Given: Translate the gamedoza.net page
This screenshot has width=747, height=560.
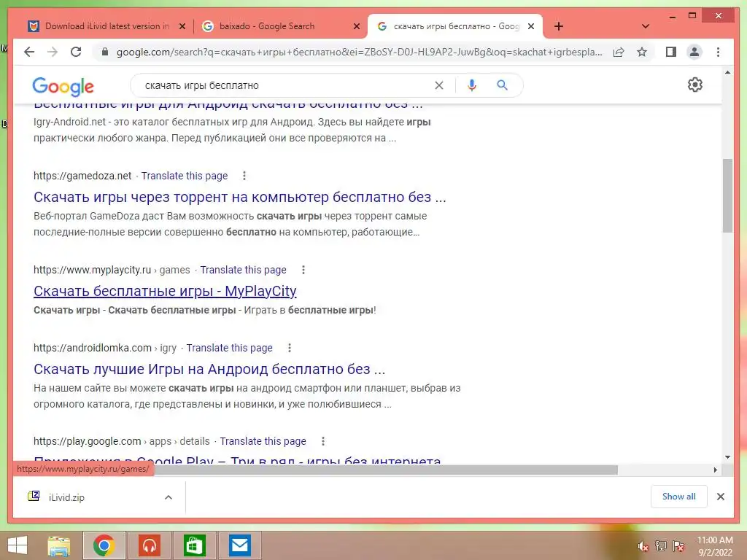Looking at the screenshot, I should [x=185, y=176].
